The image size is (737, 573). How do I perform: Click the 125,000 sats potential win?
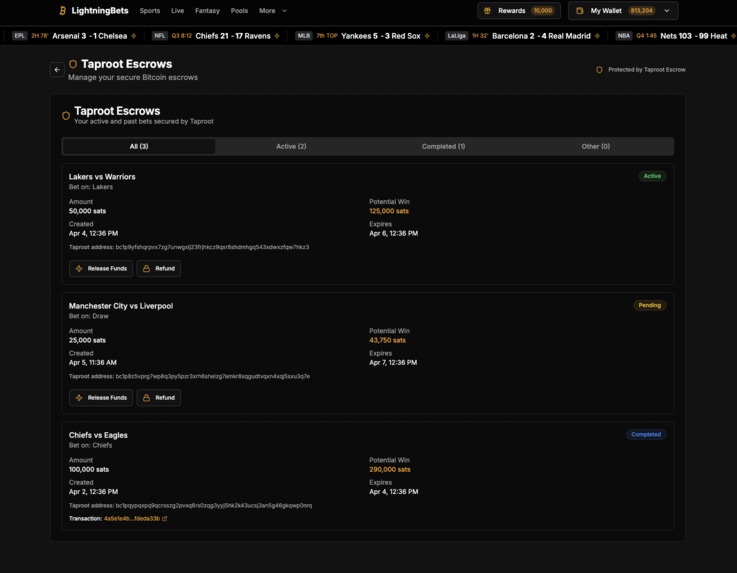(389, 211)
